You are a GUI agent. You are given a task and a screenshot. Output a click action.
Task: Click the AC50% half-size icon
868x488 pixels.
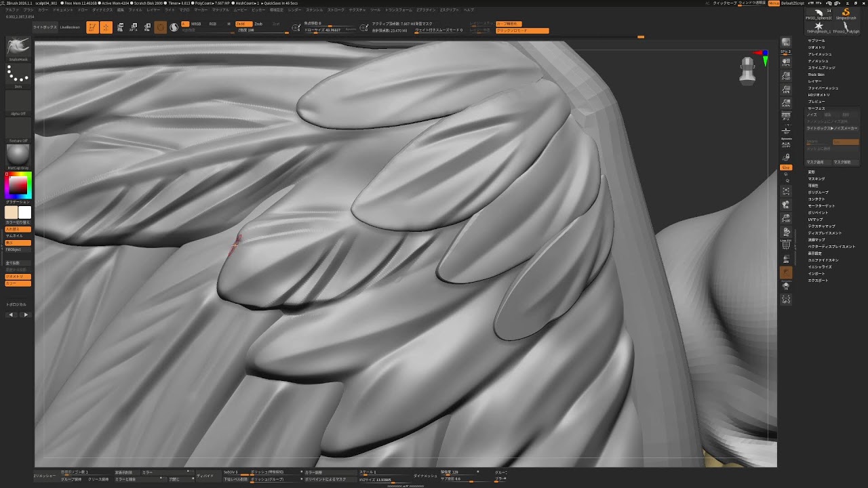coord(786,104)
